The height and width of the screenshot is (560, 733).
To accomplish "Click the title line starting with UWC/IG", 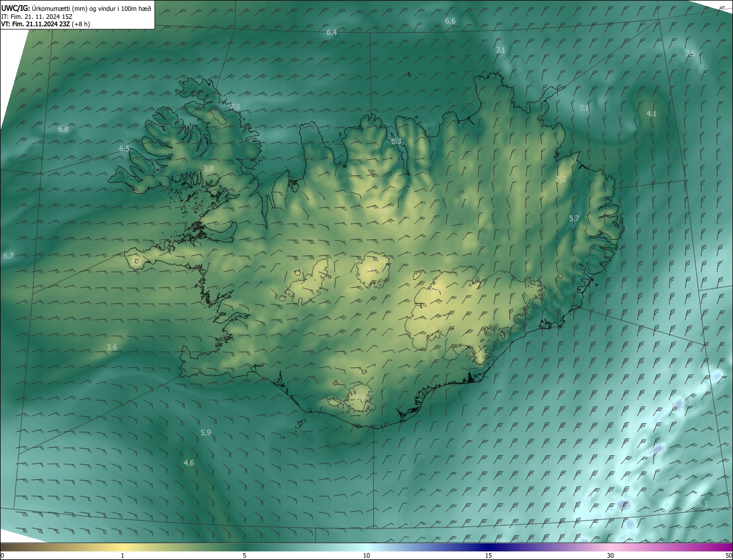I will [x=76, y=7].
